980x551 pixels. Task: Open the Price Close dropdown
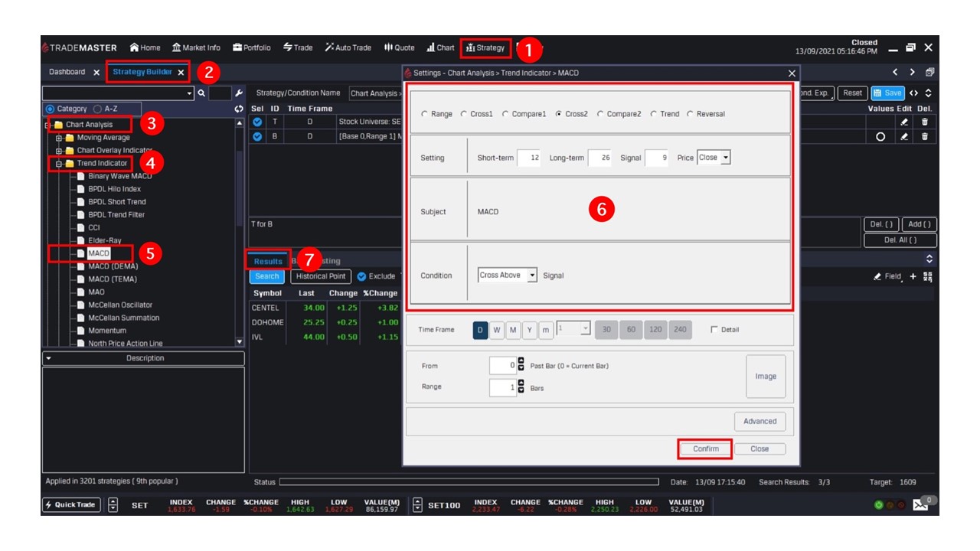pyautogui.click(x=714, y=158)
